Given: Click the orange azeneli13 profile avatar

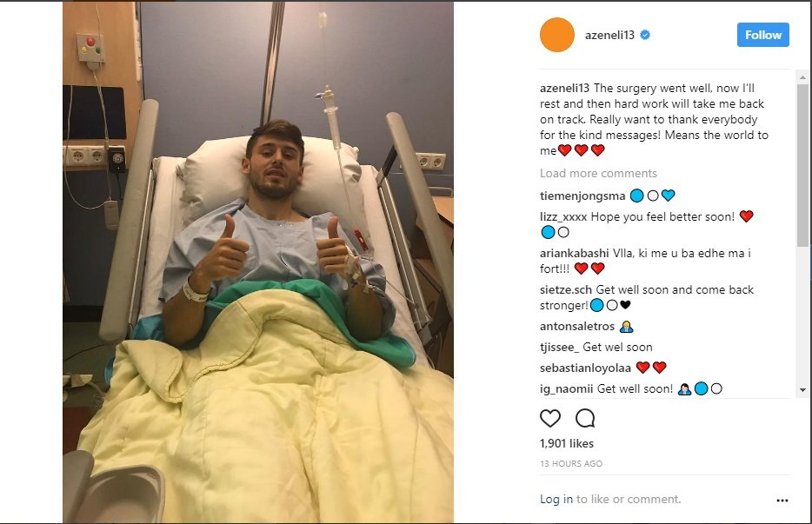Looking at the screenshot, I should (557, 35).
